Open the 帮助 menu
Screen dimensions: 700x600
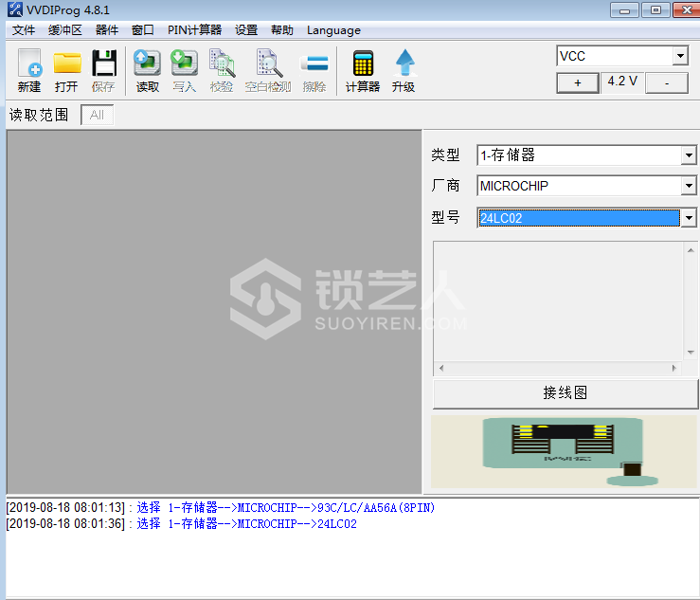coord(282,30)
